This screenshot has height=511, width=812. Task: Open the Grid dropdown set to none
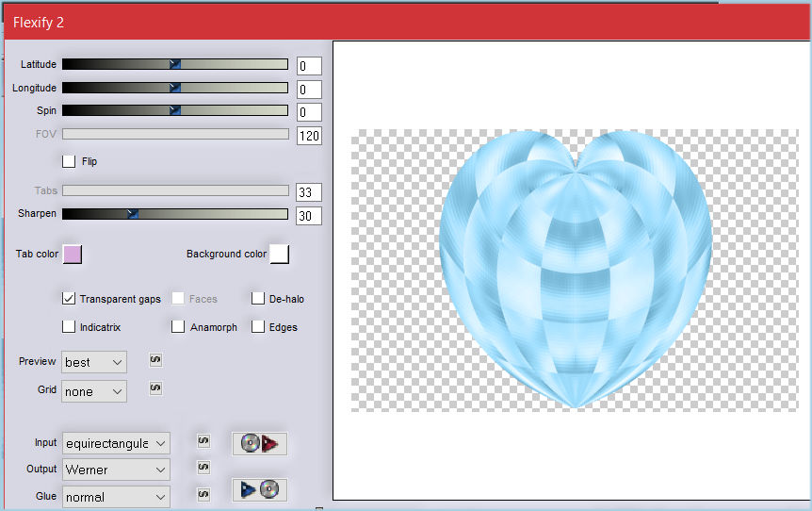(x=94, y=391)
